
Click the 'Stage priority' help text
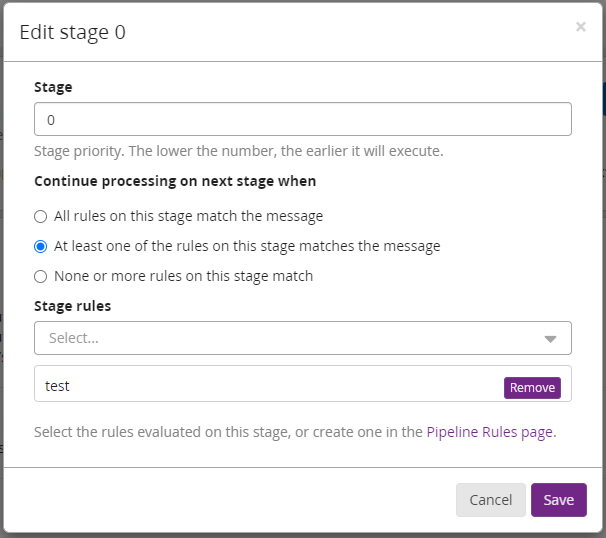point(238,152)
